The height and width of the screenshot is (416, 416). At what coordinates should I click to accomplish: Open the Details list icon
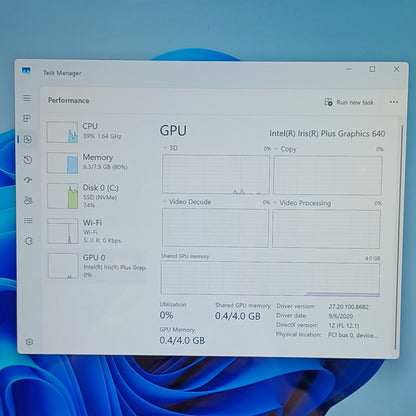[x=28, y=221]
